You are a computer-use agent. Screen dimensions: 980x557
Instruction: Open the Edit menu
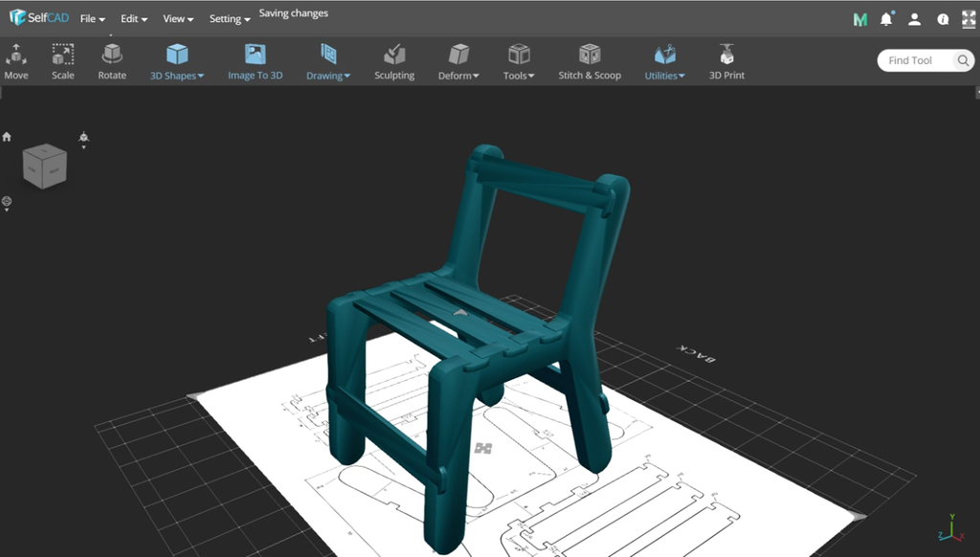coord(133,18)
